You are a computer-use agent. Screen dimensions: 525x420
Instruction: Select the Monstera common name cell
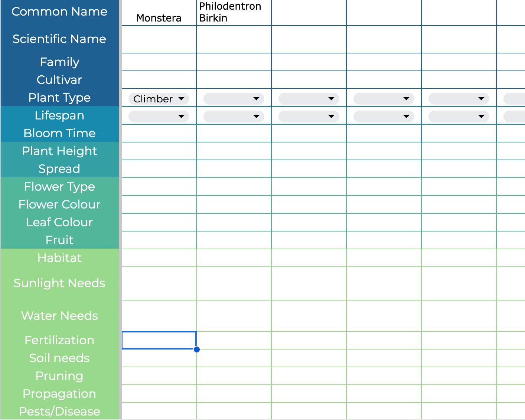click(x=159, y=13)
